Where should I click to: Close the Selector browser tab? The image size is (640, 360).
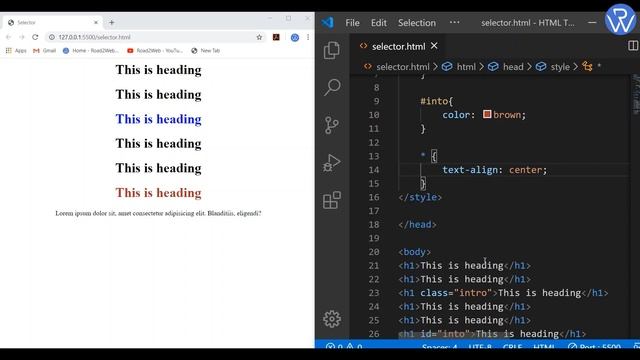point(96,23)
